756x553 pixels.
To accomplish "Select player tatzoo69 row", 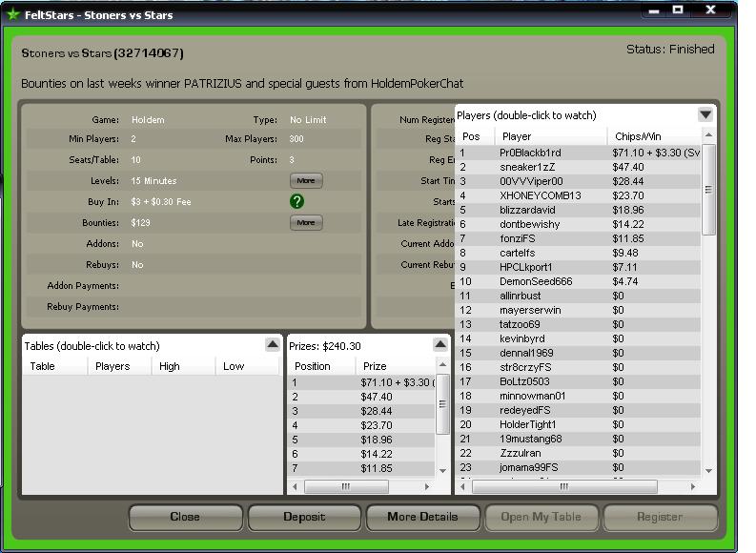I will (x=579, y=324).
